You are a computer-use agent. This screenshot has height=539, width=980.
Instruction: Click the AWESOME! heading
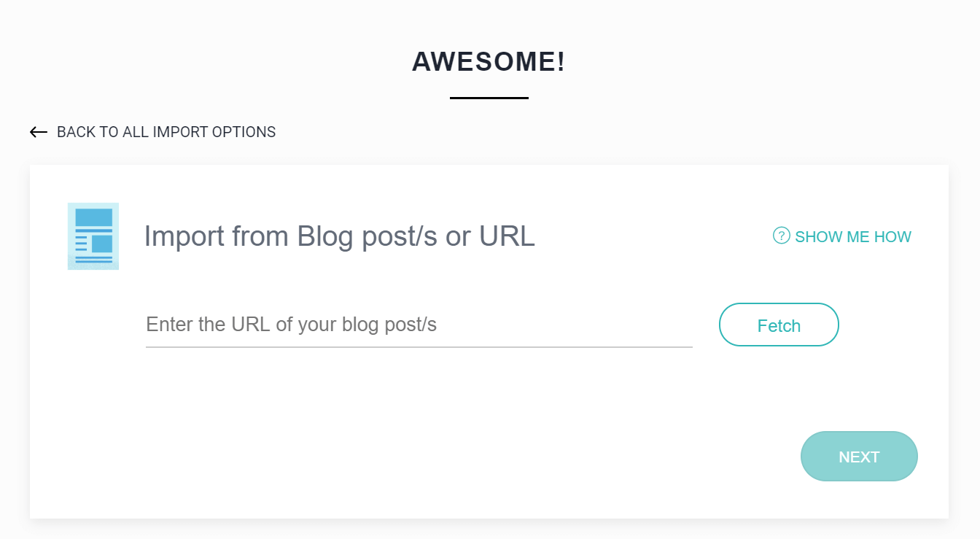coord(489,62)
